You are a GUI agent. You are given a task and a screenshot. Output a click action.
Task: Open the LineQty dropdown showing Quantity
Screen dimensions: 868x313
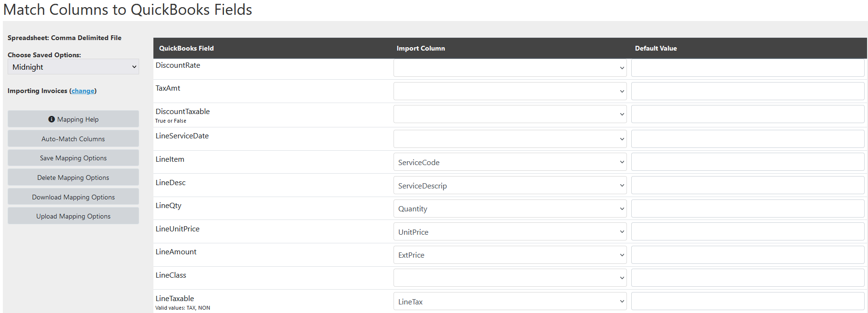point(510,209)
